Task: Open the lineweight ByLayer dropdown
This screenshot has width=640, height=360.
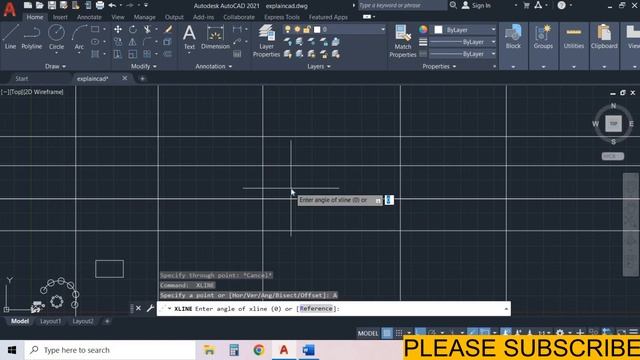Action: (463, 42)
